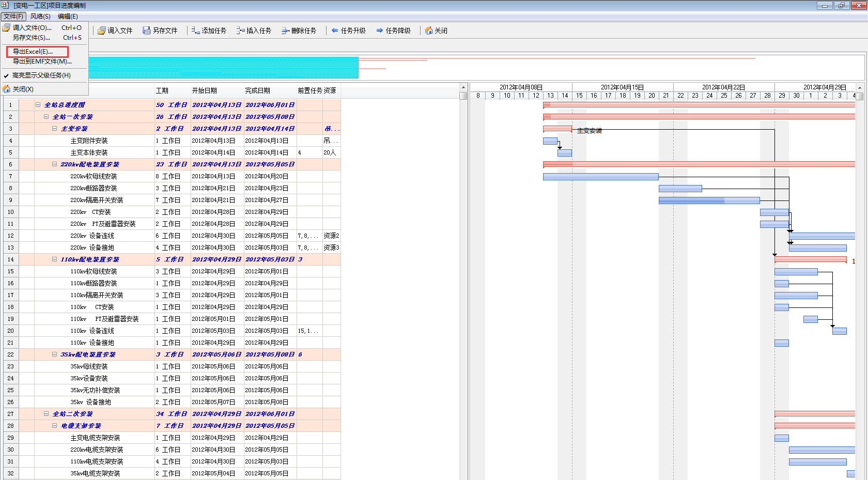
Task: Collapse the 全站总进度图 tree node
Action: point(38,105)
